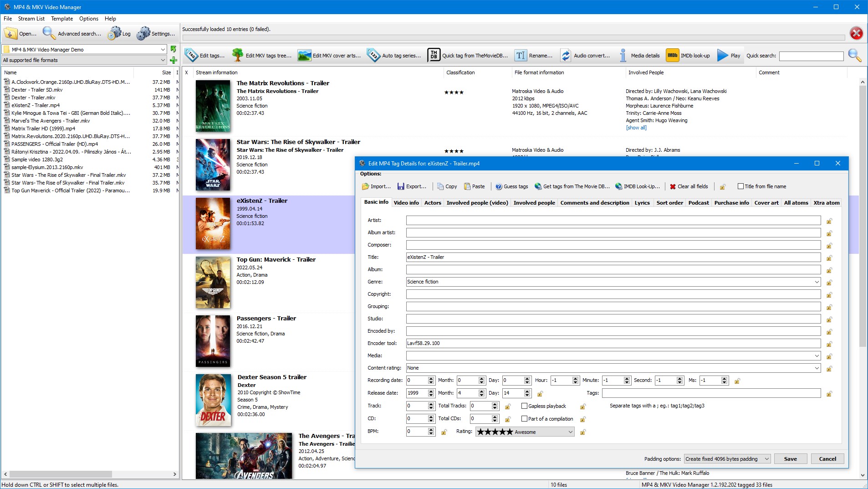Run Quick tag from TheMovieDB
The image size is (868, 489).
coord(468,56)
